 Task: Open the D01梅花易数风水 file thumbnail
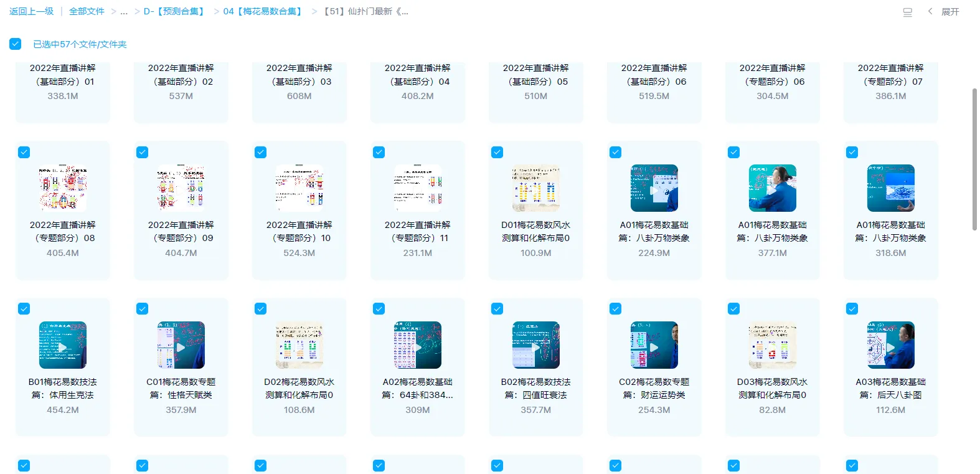click(x=536, y=188)
